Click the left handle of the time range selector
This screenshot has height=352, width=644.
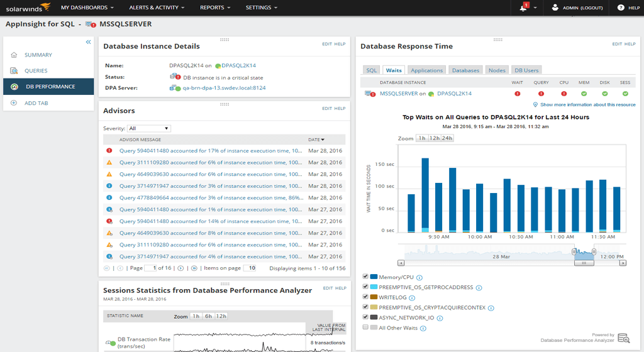[574, 251]
